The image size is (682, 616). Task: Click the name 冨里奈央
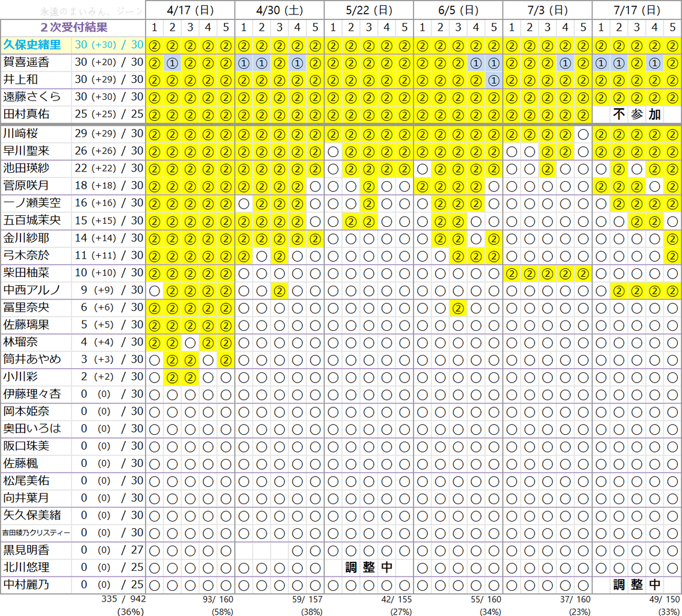point(26,307)
